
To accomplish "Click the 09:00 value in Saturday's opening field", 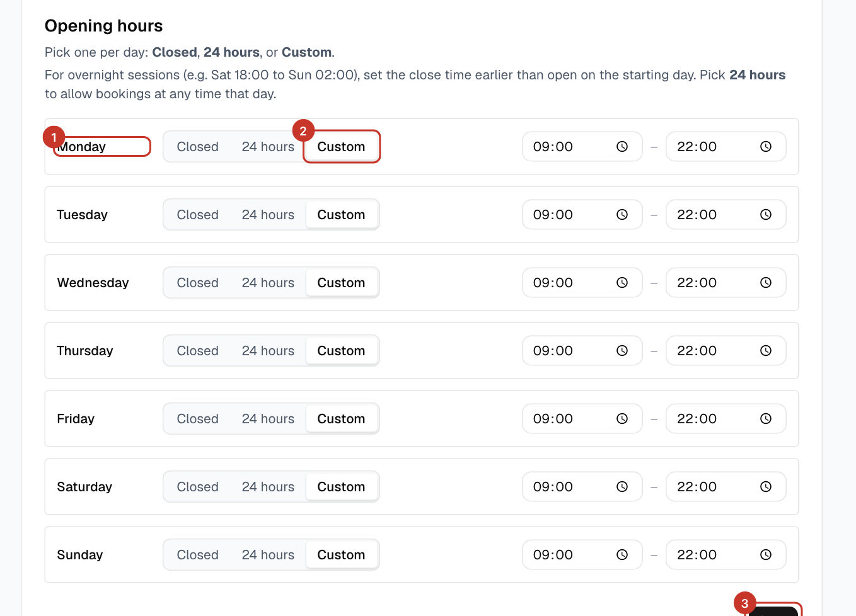I will pyautogui.click(x=553, y=487).
